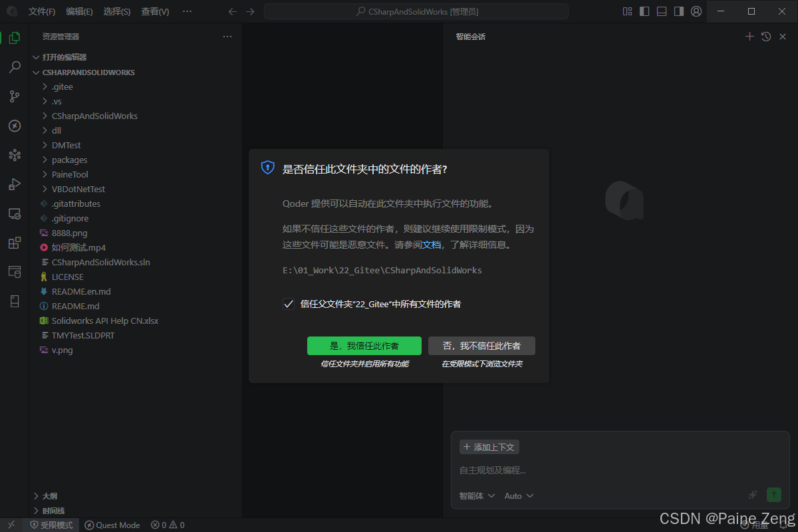Navigate back with the left arrow
798x532 pixels.
tap(232, 11)
